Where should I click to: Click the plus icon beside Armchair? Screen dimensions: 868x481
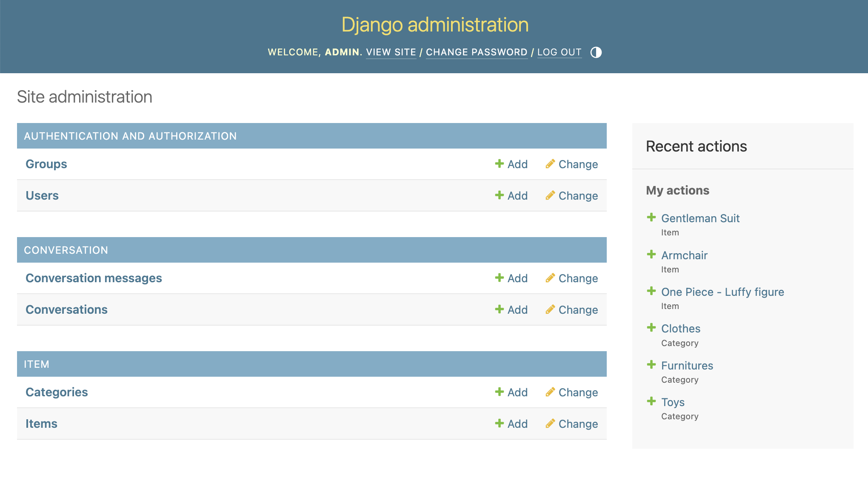point(652,254)
